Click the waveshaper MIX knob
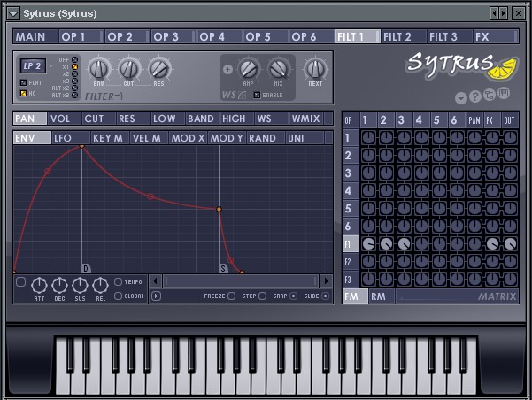 [278, 69]
